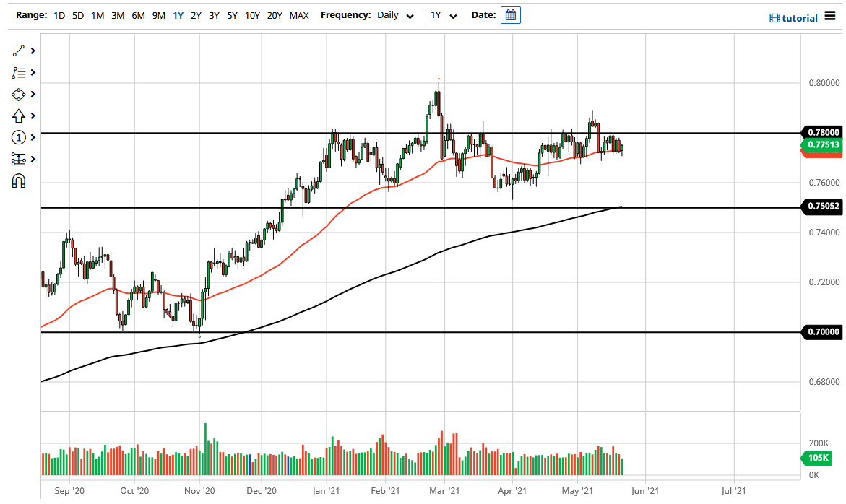Image resolution: width=846 pixels, height=504 pixels.
Task: Set range to 3M
Action: [x=118, y=16]
